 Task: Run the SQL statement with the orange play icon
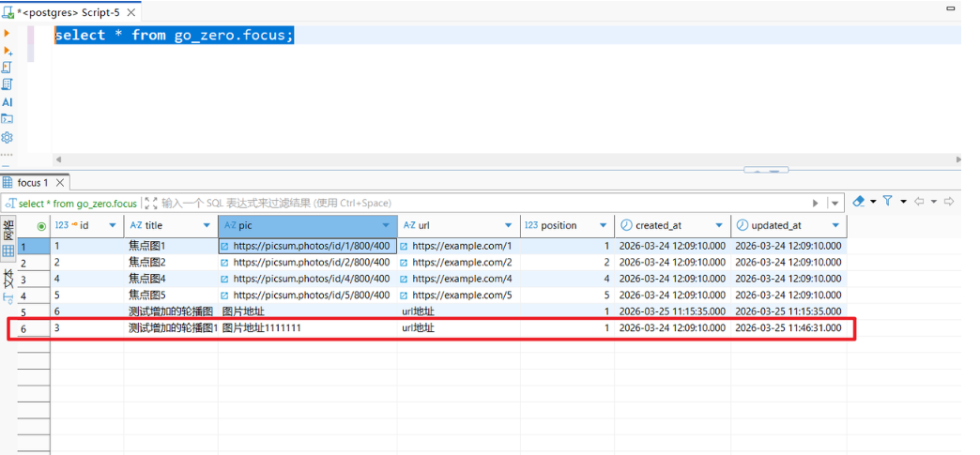click(7, 33)
